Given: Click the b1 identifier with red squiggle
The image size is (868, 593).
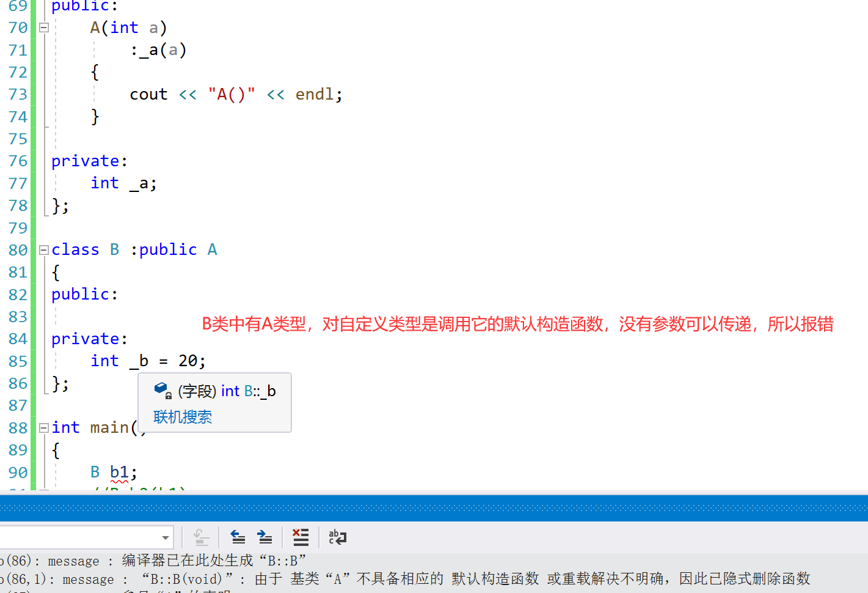Looking at the screenshot, I should (x=120, y=471).
